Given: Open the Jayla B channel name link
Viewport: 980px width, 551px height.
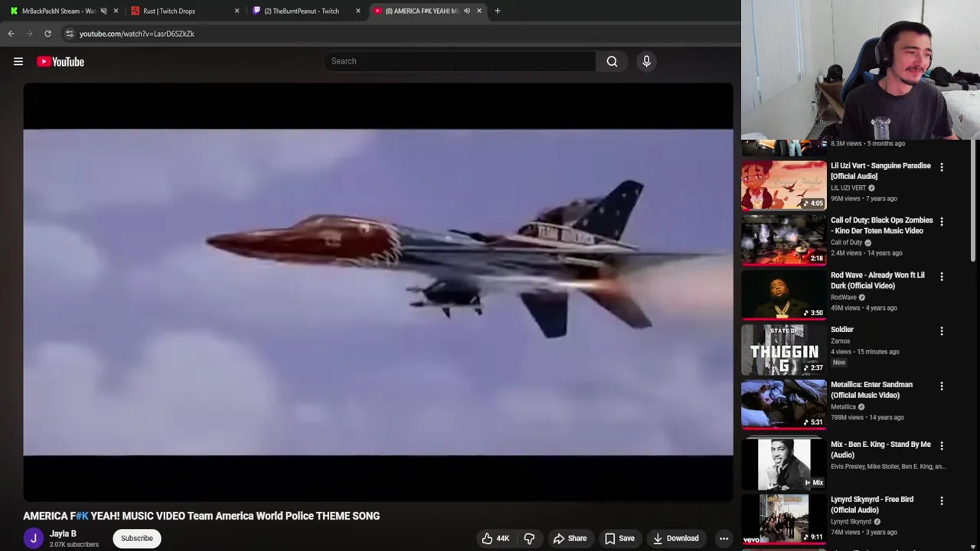Looking at the screenshot, I should click(x=63, y=533).
